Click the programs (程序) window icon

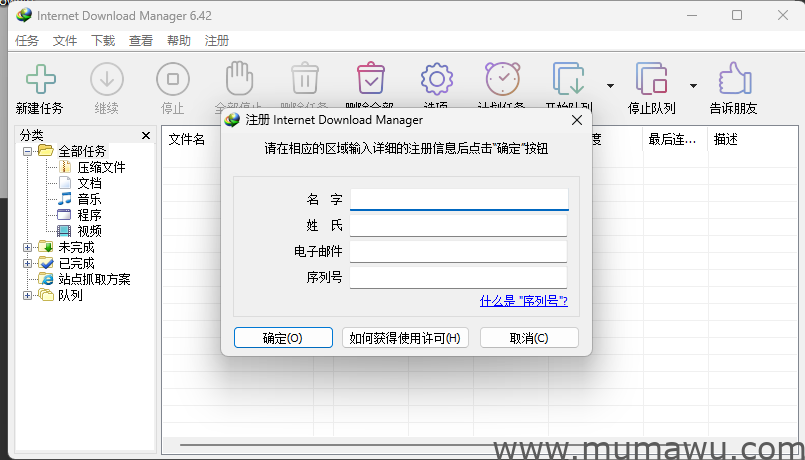pos(64,215)
